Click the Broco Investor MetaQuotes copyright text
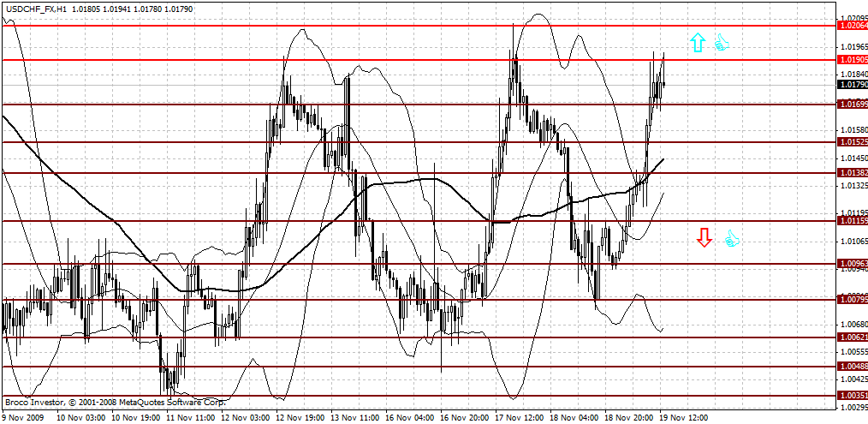 116,402
